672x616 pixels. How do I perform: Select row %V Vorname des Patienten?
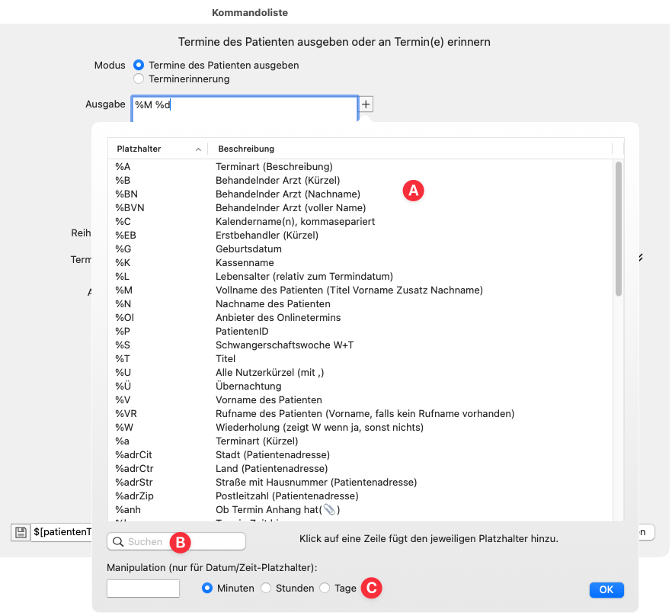pyautogui.click(x=361, y=399)
